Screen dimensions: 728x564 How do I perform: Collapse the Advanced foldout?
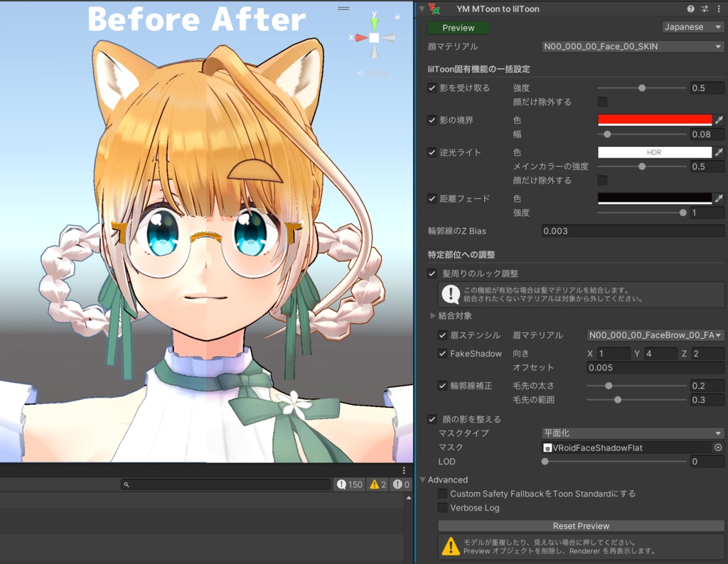pos(422,479)
